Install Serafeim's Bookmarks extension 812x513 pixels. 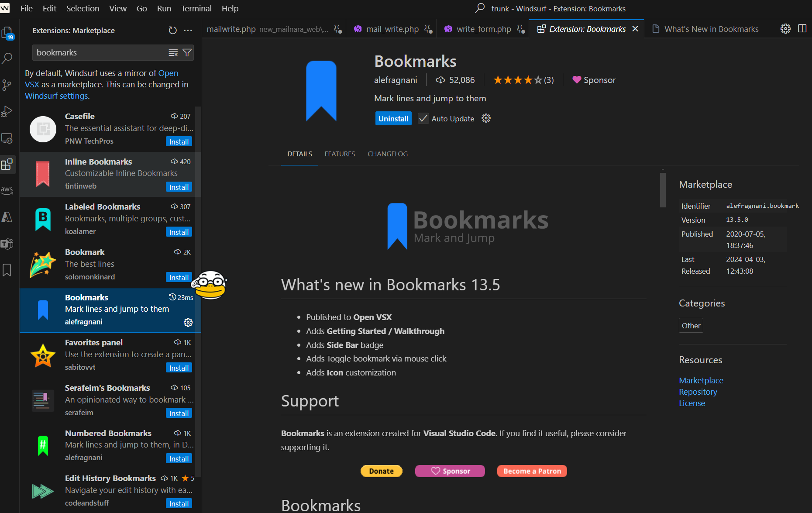point(179,413)
